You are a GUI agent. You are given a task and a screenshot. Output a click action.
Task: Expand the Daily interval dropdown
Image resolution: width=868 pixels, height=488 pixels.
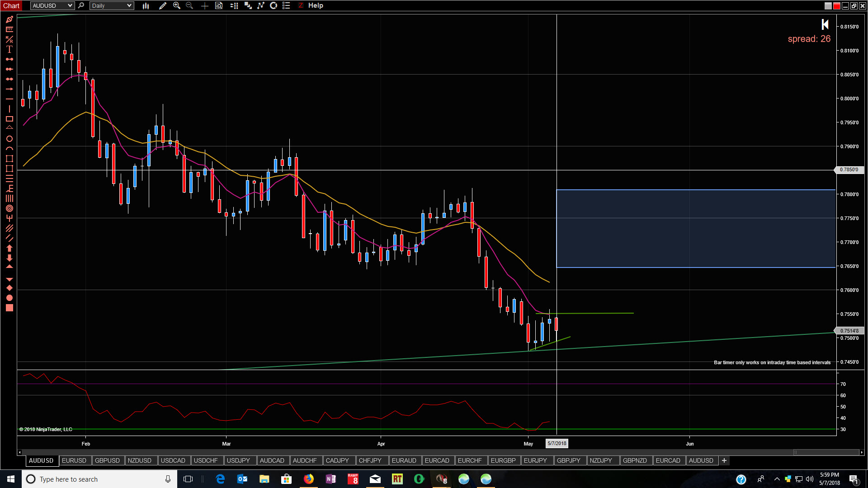point(129,5)
